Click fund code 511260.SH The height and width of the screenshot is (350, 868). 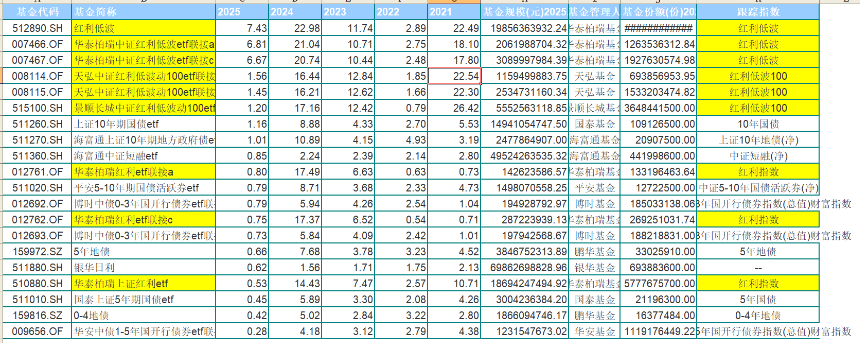37,124
